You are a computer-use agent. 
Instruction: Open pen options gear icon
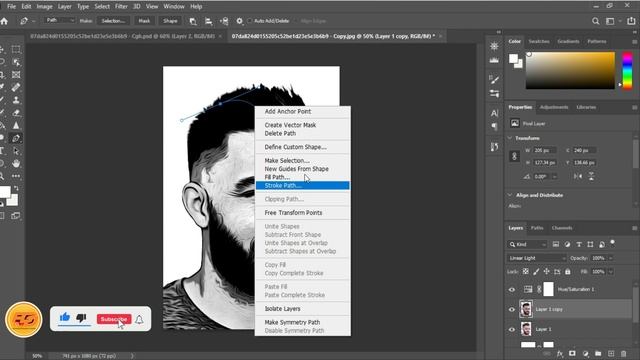[x=239, y=21]
